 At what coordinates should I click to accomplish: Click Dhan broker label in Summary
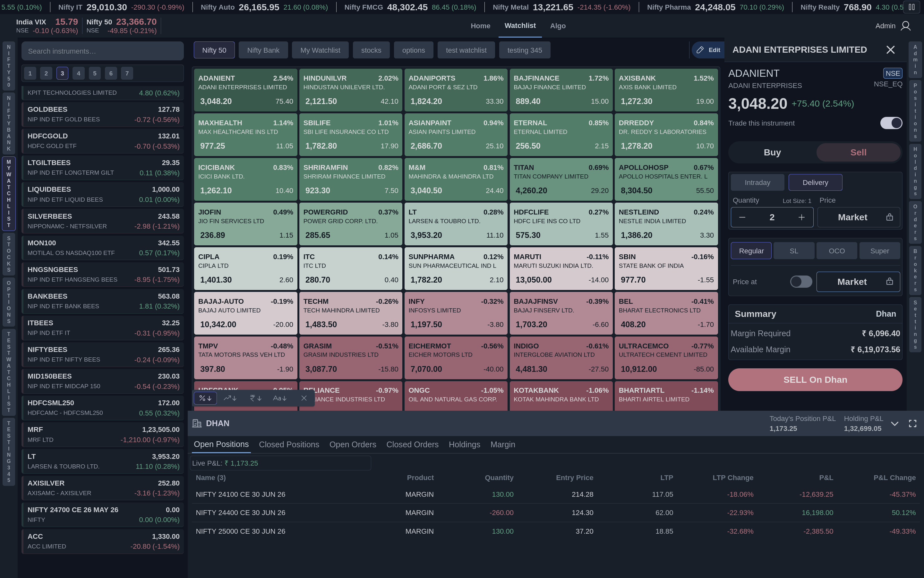[x=886, y=313]
